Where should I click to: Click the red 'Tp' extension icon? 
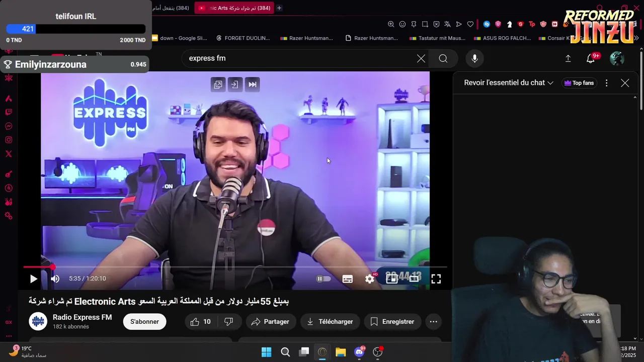(532, 24)
